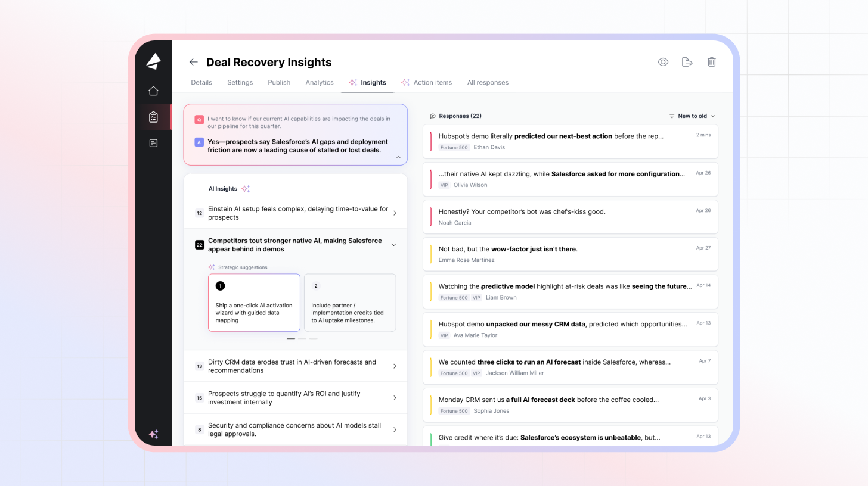Image resolution: width=868 pixels, height=486 pixels.
Task: Open the New to old sort dropdown
Action: 692,116
